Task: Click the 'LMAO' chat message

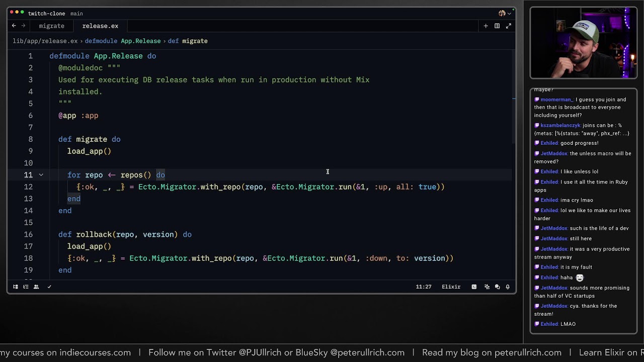Action: 568,324
